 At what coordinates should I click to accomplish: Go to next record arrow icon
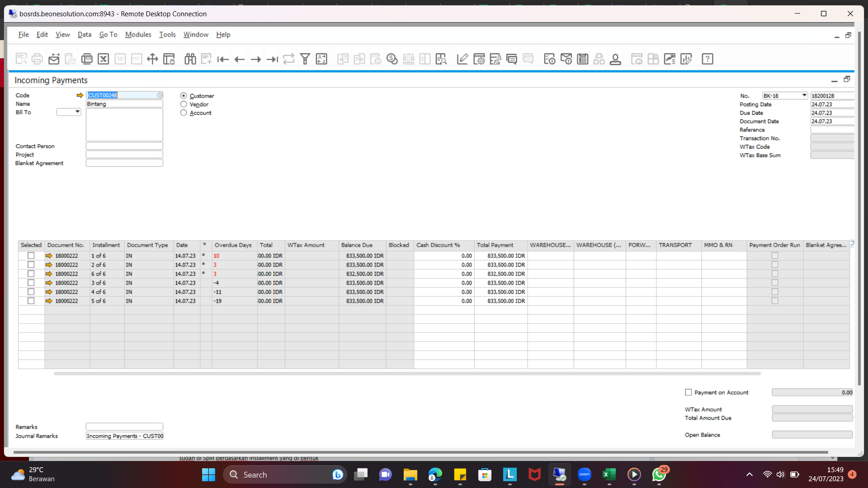click(x=256, y=59)
